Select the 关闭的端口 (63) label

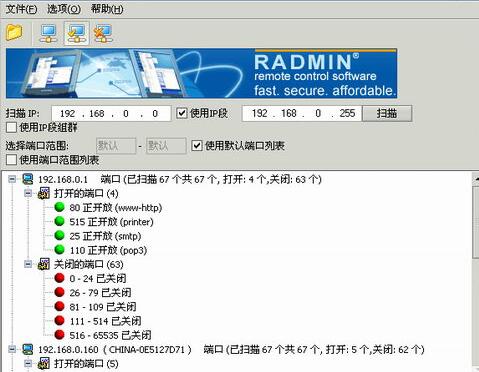[x=88, y=264]
